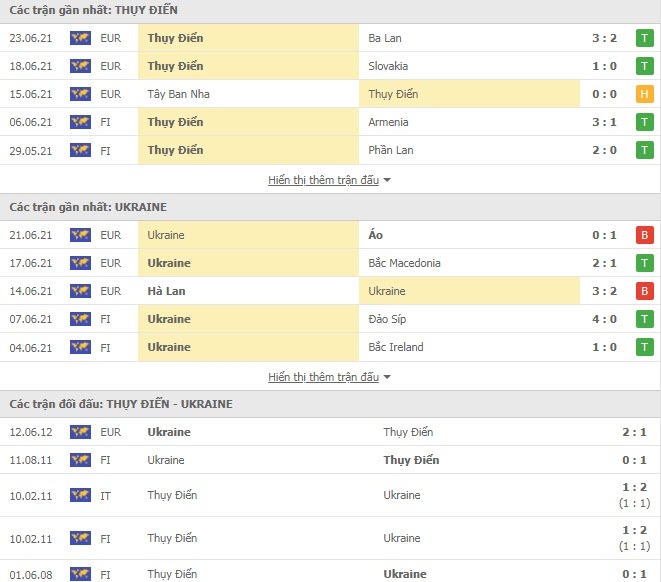This screenshot has height=582, width=661.
Task: Select the 3 : 1 score against Armenia
Action: tap(604, 122)
